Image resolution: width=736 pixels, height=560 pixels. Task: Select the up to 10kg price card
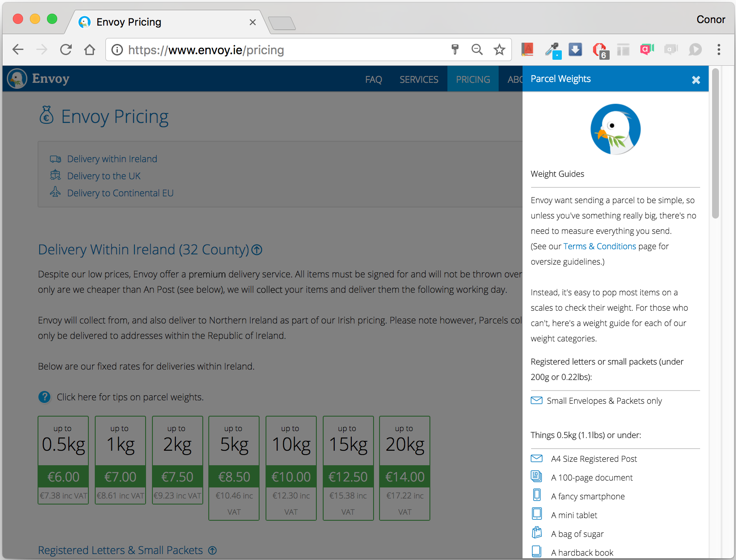(x=291, y=468)
